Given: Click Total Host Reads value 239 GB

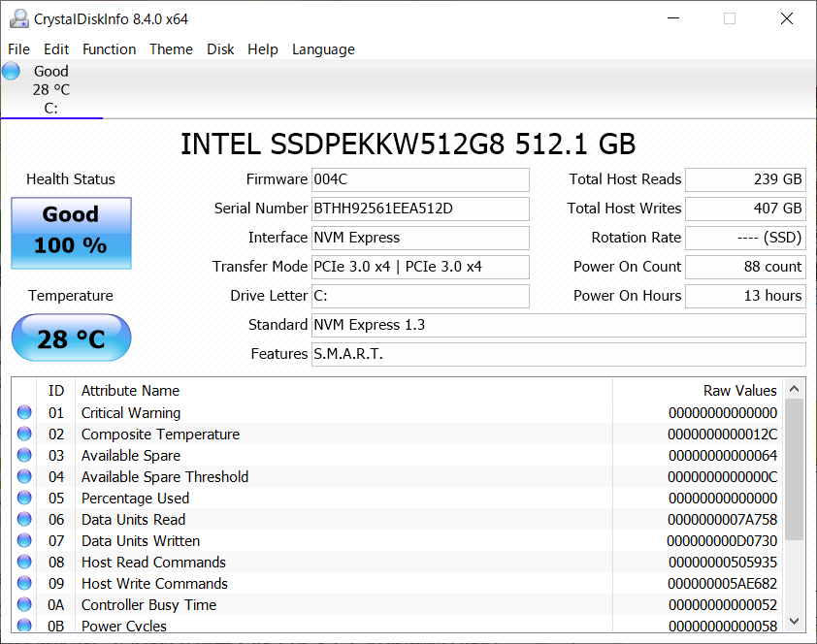Looking at the screenshot, I should [745, 179].
